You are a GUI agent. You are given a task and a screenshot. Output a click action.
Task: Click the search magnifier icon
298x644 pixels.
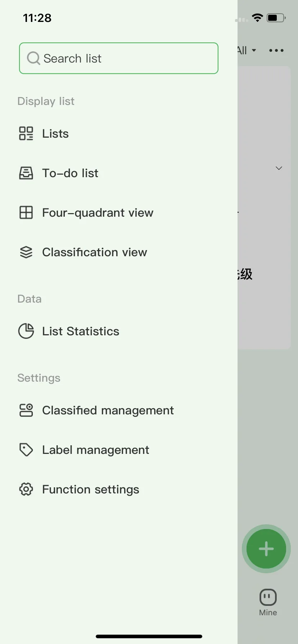[33, 58]
